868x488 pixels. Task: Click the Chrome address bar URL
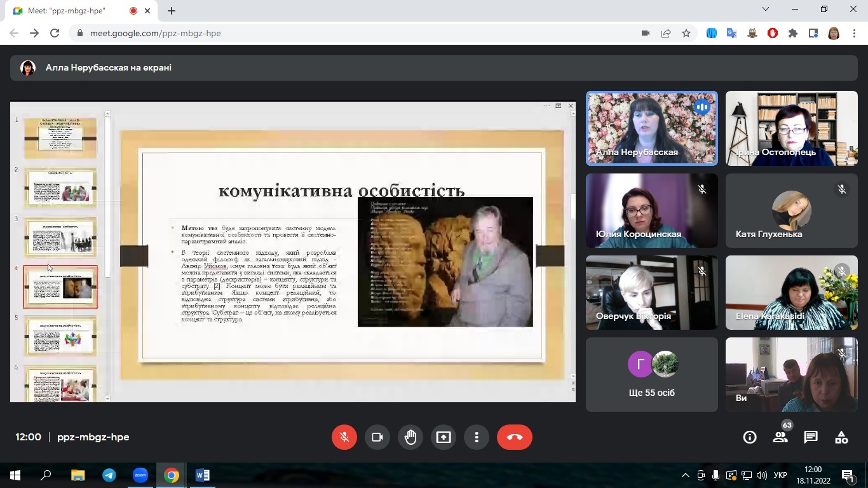(156, 33)
